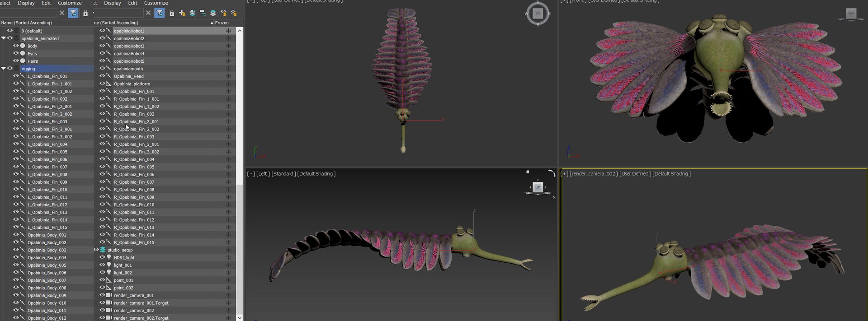The height and width of the screenshot is (321, 868).
Task: Hide L_Opabinia_Fin_001 via its eye icon
Action: [x=16, y=76]
